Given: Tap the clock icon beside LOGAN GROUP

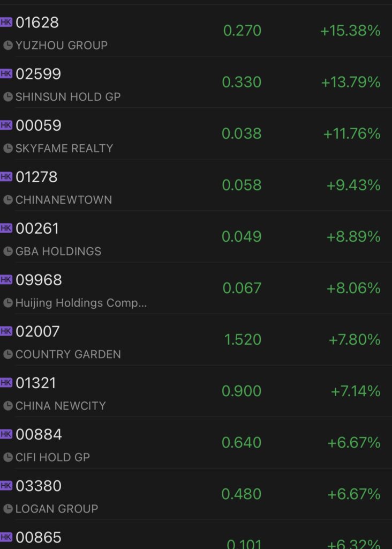Looking at the screenshot, I should coord(8,509).
